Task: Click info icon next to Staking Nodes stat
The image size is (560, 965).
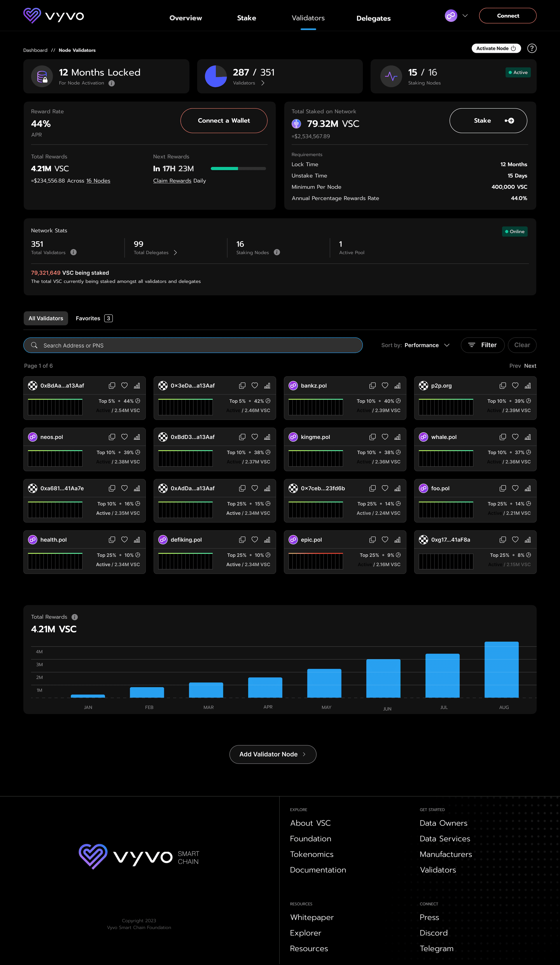Action: 277,252
